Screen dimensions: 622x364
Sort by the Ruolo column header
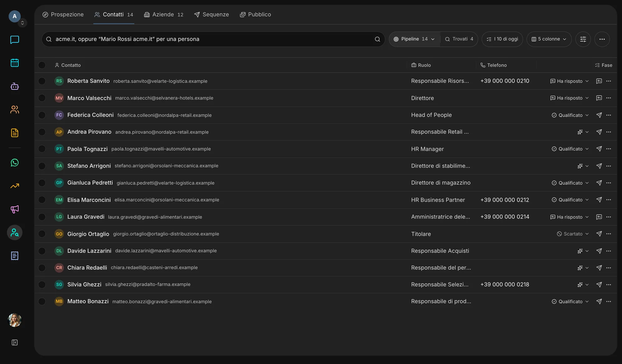point(421,65)
